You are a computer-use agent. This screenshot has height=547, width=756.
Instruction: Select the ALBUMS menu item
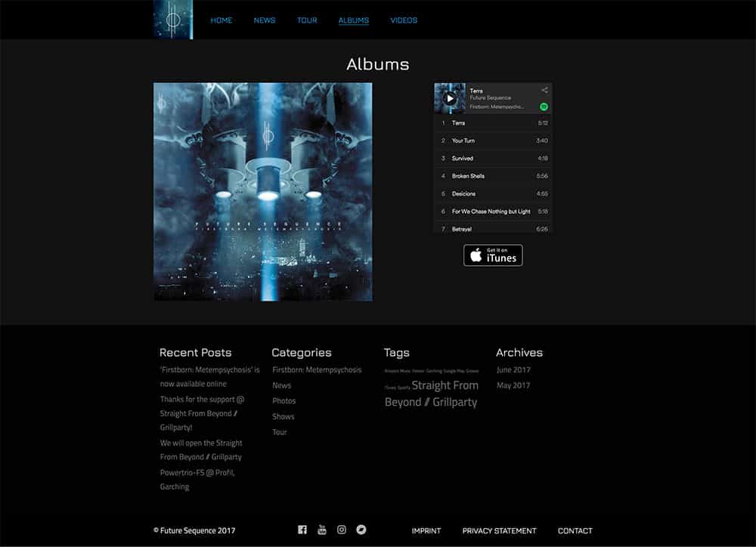pyautogui.click(x=353, y=20)
